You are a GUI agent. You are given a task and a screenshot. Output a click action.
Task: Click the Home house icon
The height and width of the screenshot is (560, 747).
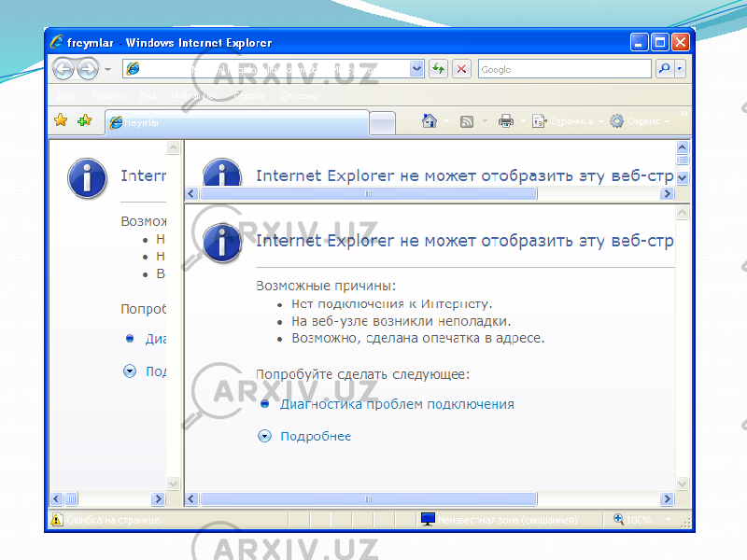coord(430,121)
